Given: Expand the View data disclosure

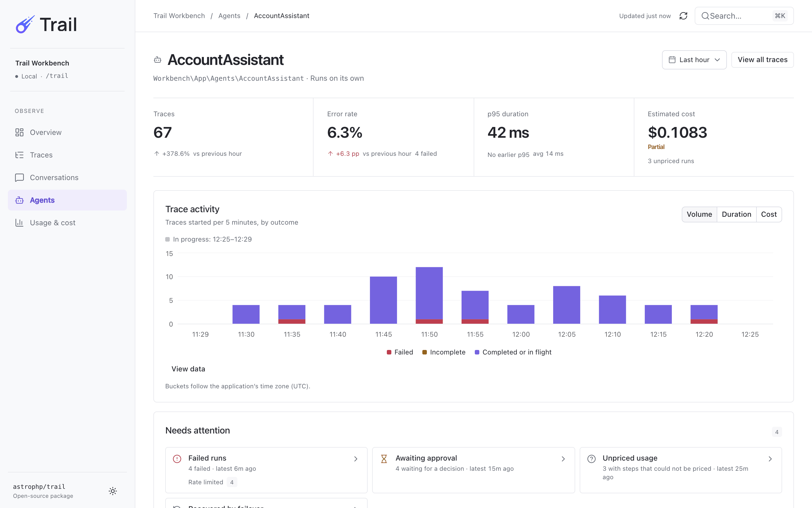Looking at the screenshot, I should (188, 369).
